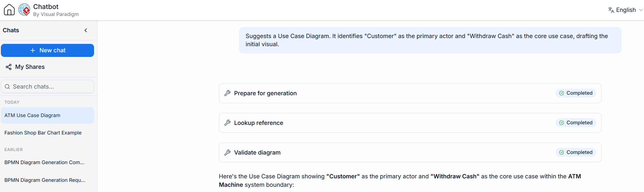This screenshot has height=192, width=644.
Task: Click the Chats sidebar heading
Action: click(x=11, y=30)
